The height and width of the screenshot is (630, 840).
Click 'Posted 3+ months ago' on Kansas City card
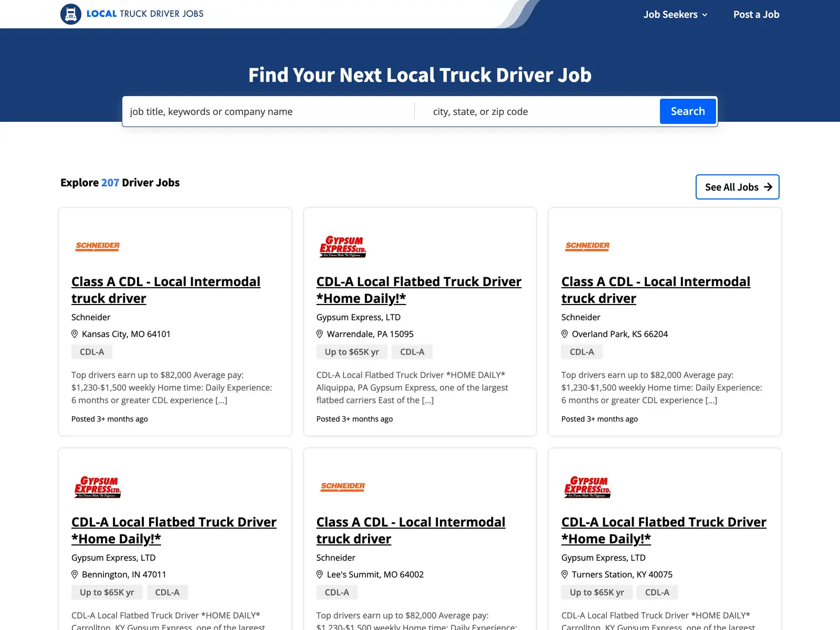pos(110,419)
